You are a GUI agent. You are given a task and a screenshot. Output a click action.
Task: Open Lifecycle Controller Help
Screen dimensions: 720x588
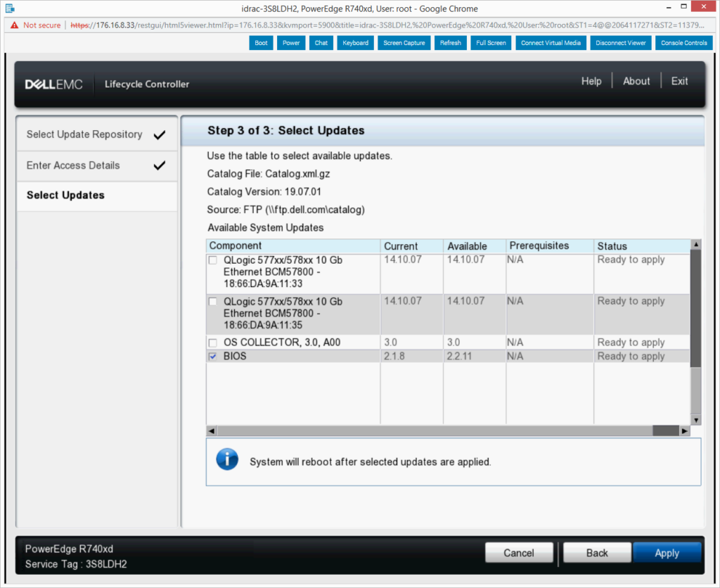tap(591, 82)
